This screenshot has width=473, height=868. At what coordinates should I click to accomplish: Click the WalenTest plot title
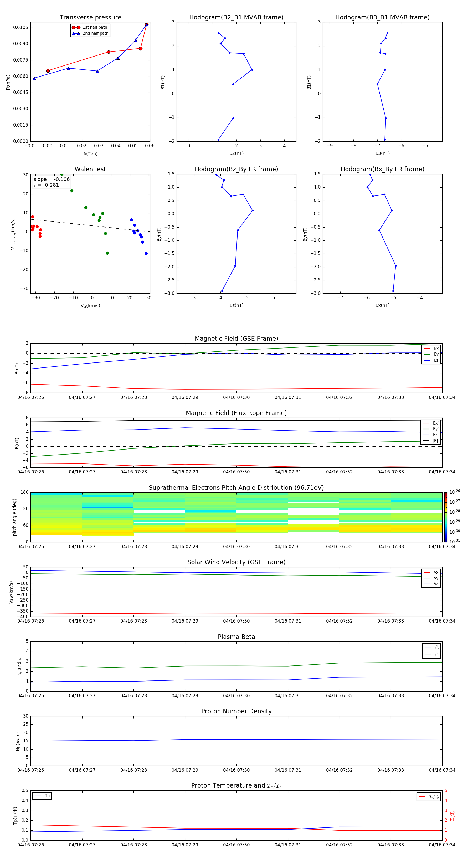point(90,169)
